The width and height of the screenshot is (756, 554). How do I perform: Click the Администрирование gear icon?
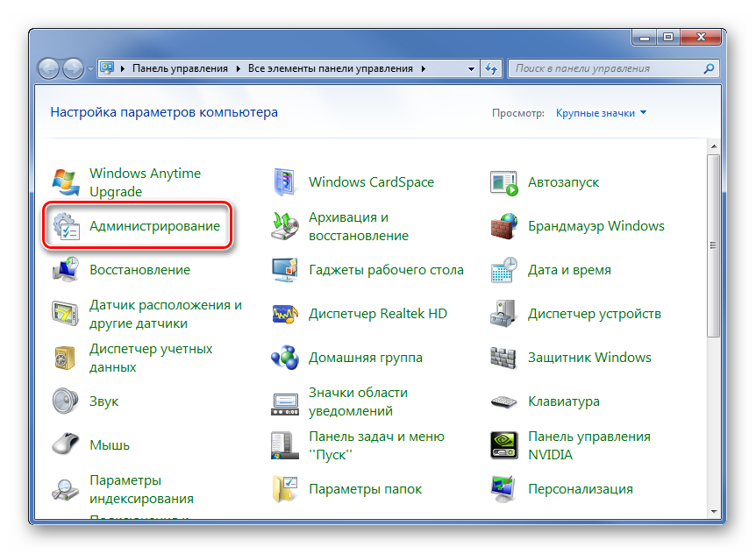[x=66, y=226]
